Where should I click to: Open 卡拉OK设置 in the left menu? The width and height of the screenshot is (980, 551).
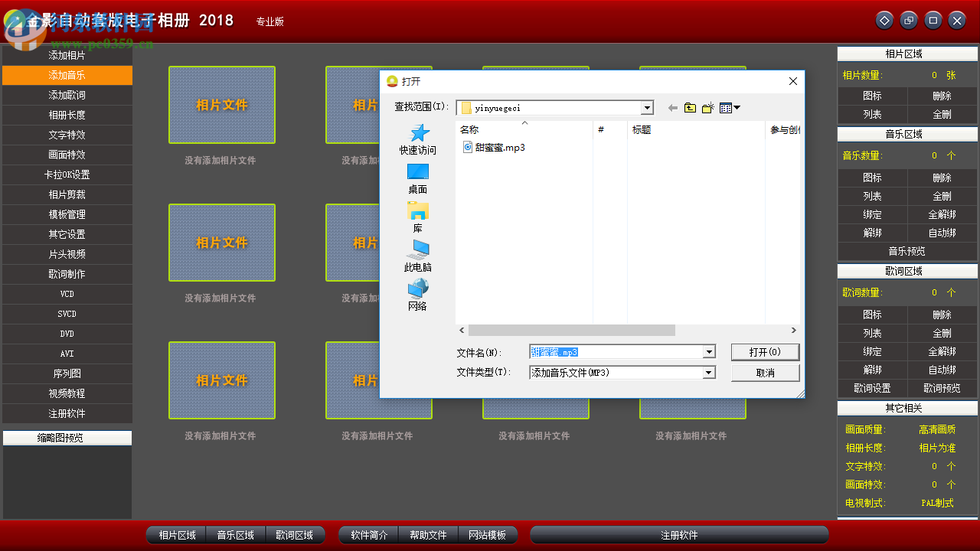67,174
